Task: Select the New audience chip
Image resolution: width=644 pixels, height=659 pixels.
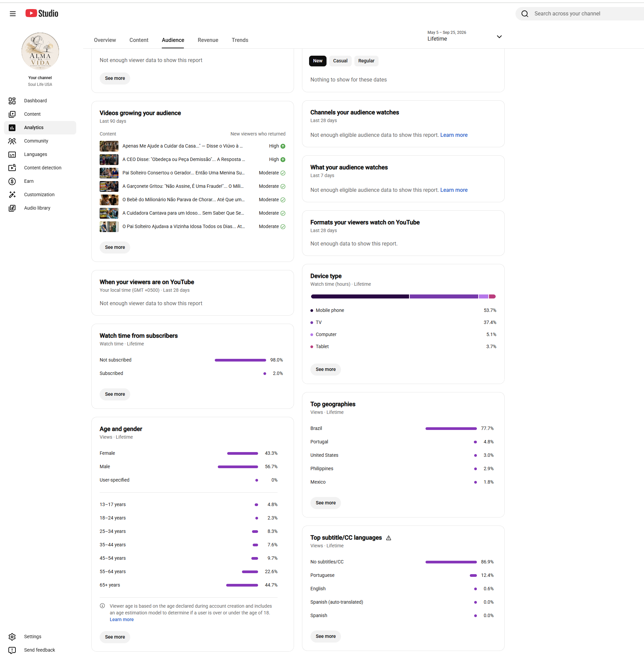Action: [317, 61]
